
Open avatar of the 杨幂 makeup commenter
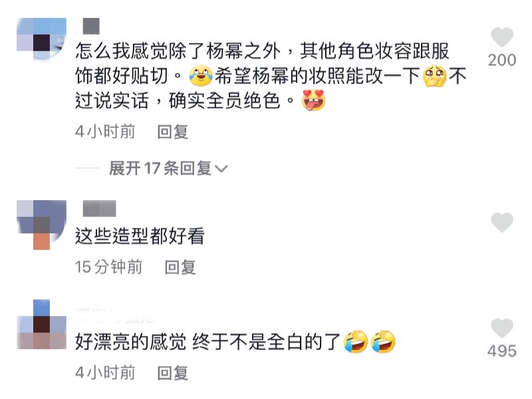(41, 39)
